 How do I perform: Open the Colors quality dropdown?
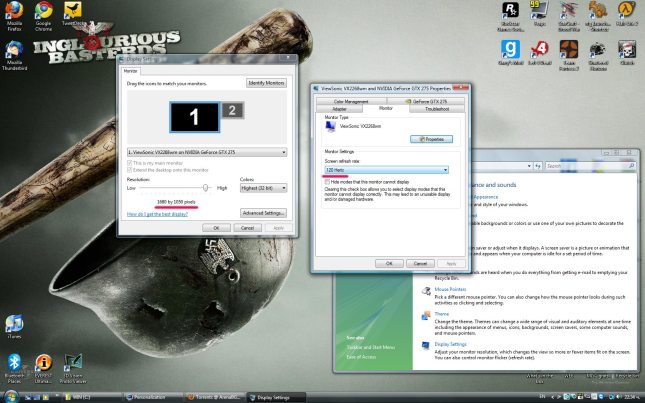click(x=263, y=187)
